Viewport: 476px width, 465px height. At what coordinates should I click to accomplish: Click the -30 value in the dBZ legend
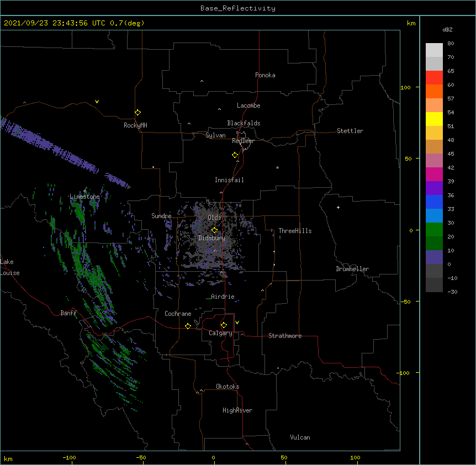[452, 292]
